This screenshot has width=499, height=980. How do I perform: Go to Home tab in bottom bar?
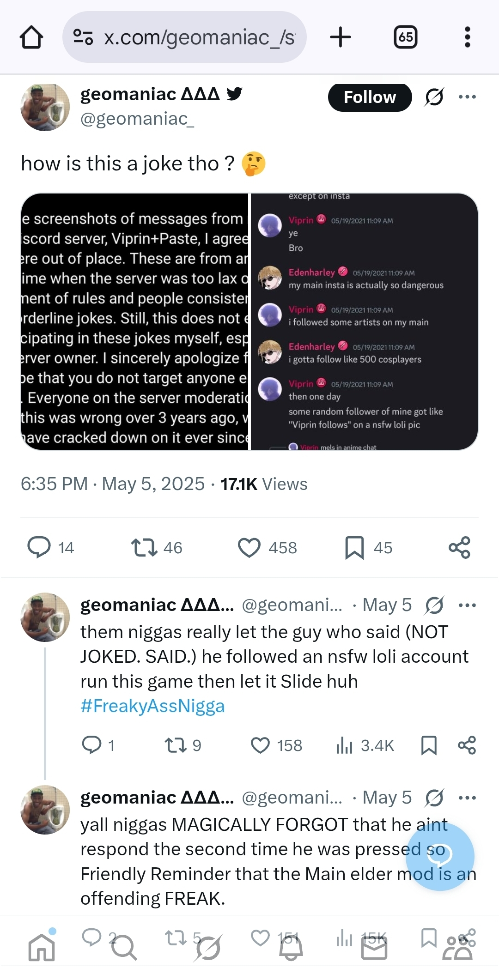pyautogui.click(x=42, y=947)
